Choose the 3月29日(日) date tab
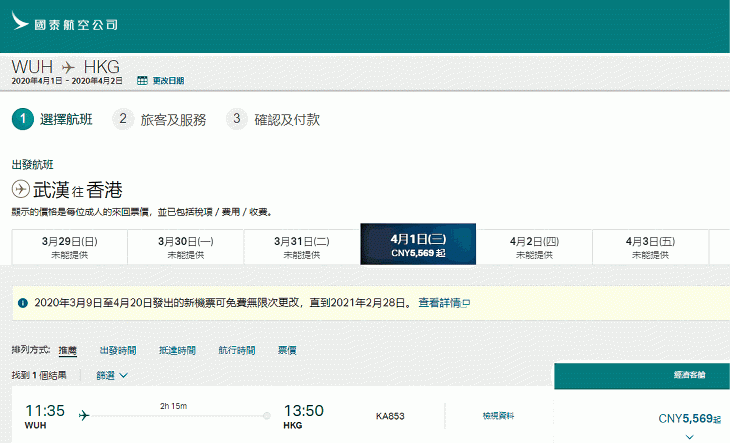This screenshot has width=730, height=443. click(x=70, y=247)
